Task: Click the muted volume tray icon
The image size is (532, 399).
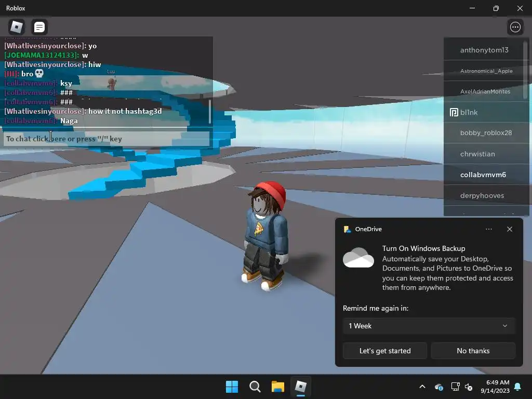Action: click(469, 387)
